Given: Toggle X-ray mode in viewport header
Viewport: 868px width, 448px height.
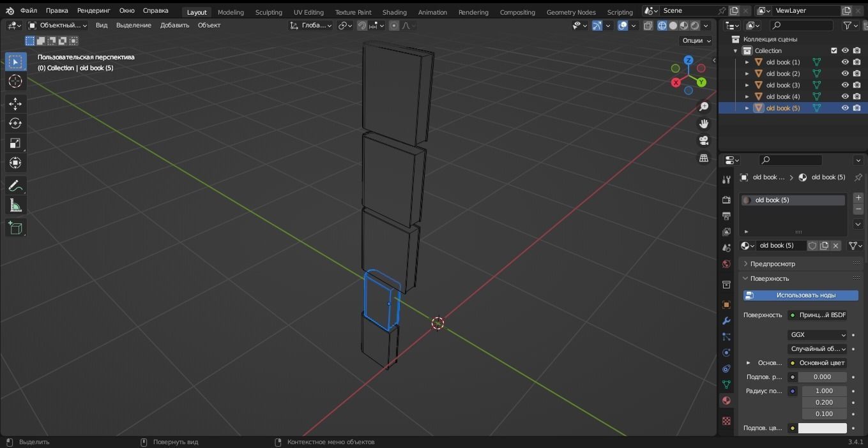Looking at the screenshot, I should 648,26.
